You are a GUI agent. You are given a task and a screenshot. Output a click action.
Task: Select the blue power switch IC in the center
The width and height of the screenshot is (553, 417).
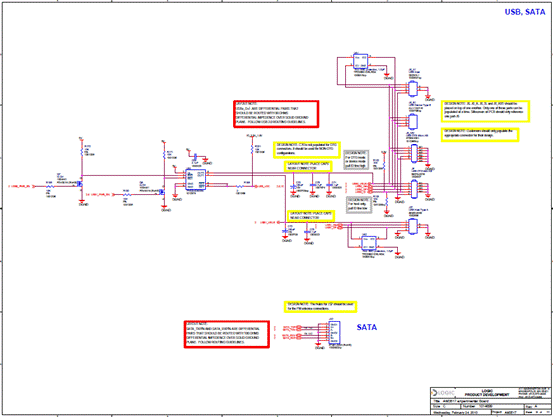pyautogui.click(x=195, y=180)
